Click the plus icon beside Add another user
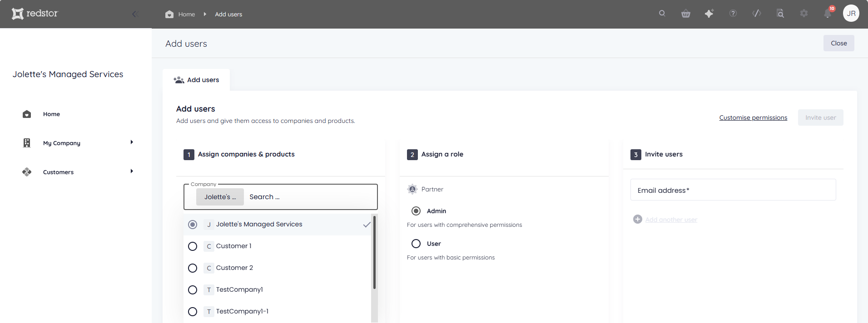 point(638,219)
